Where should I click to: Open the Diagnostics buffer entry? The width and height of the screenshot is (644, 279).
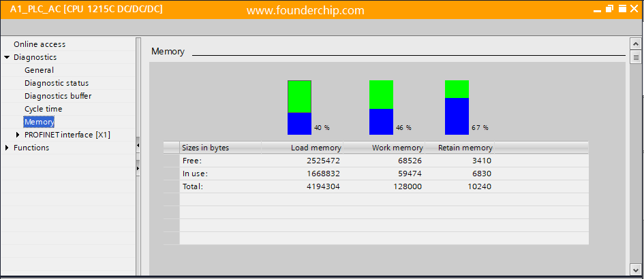tap(58, 96)
